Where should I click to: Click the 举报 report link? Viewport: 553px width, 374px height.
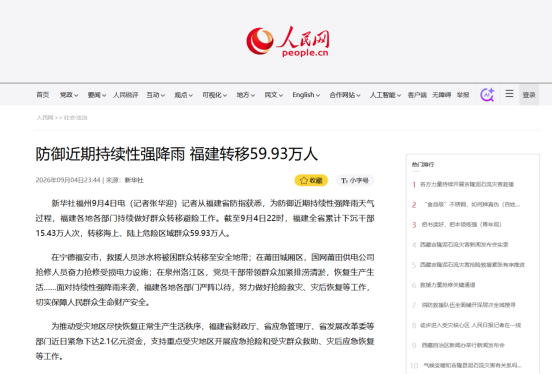click(x=463, y=95)
